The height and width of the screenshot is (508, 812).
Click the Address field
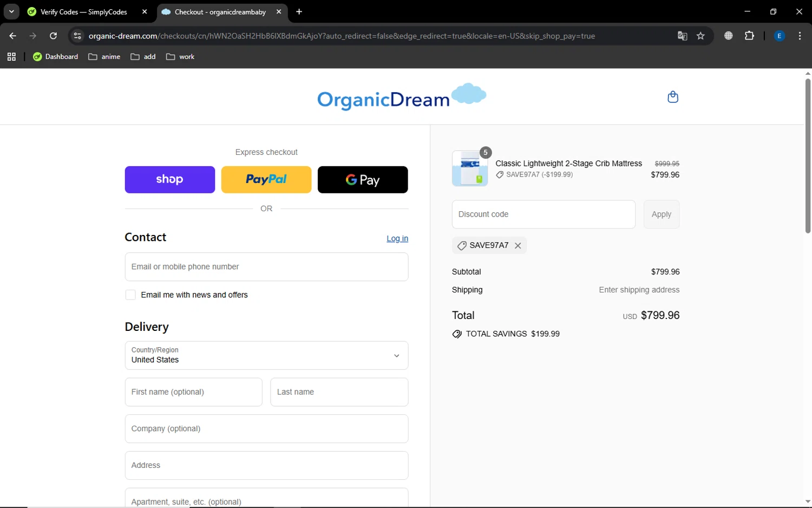(x=266, y=465)
